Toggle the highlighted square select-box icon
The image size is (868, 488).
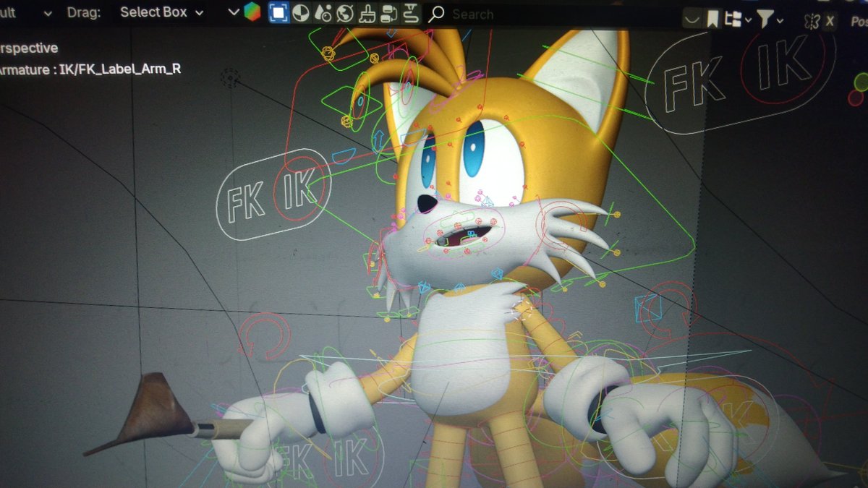click(x=278, y=12)
